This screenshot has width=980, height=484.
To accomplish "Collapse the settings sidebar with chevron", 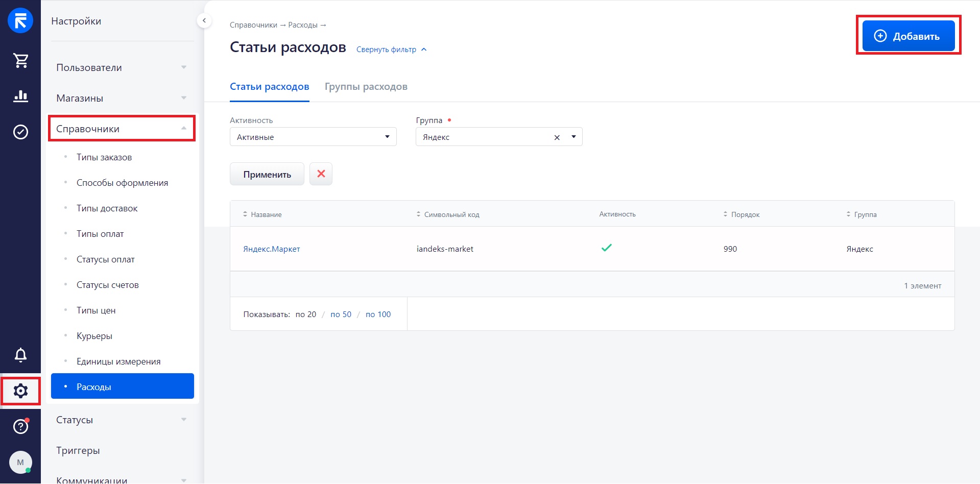I will pos(204,20).
